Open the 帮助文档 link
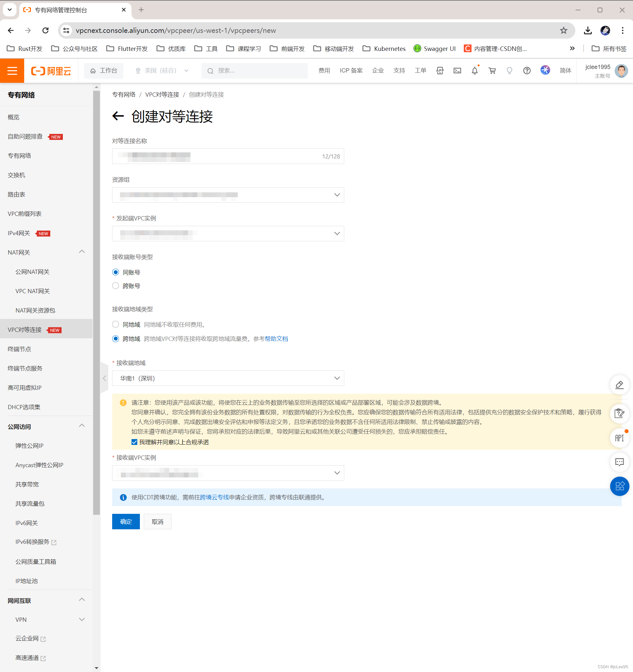 tap(276, 339)
